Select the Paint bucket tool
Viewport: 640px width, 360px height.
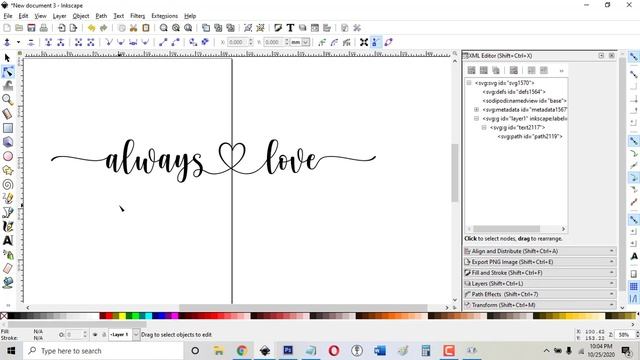tap(7, 282)
